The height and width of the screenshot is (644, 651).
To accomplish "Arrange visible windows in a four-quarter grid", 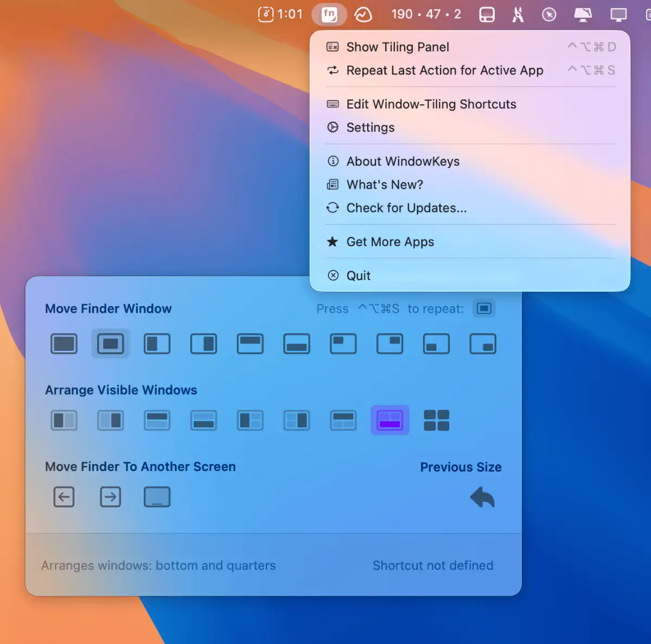I will pyautogui.click(x=437, y=420).
